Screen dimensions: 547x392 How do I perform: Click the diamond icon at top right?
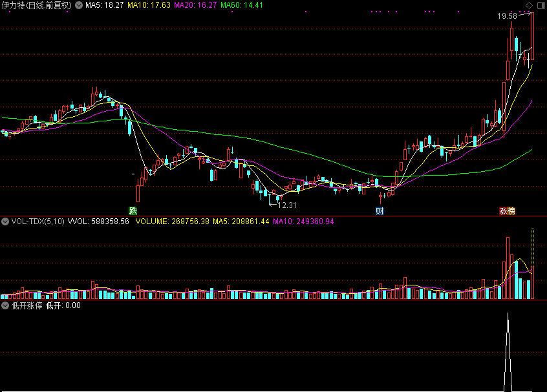(x=529, y=5)
